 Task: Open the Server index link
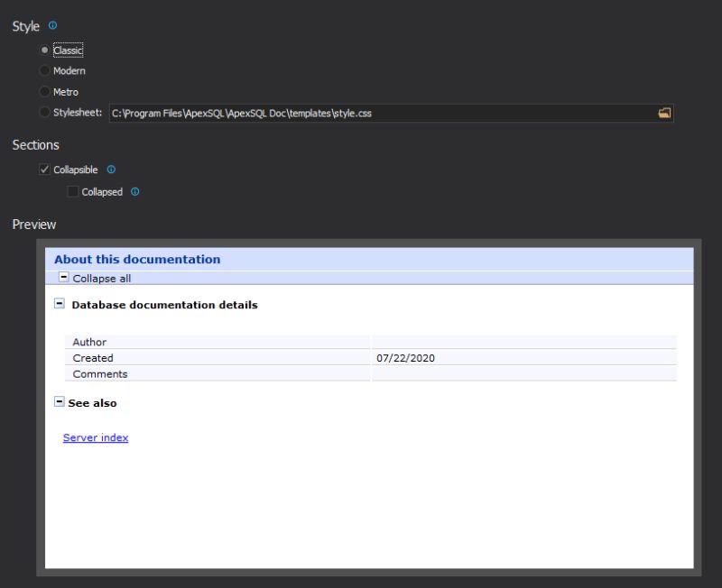coord(94,437)
